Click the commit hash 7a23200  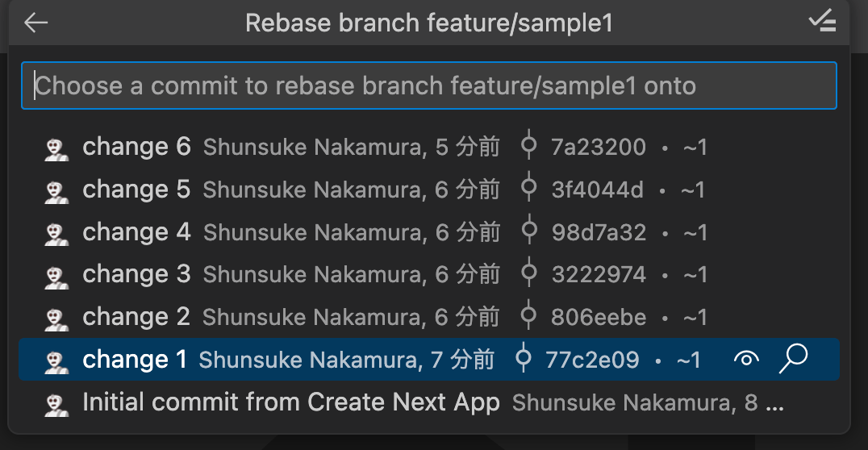coord(599,148)
